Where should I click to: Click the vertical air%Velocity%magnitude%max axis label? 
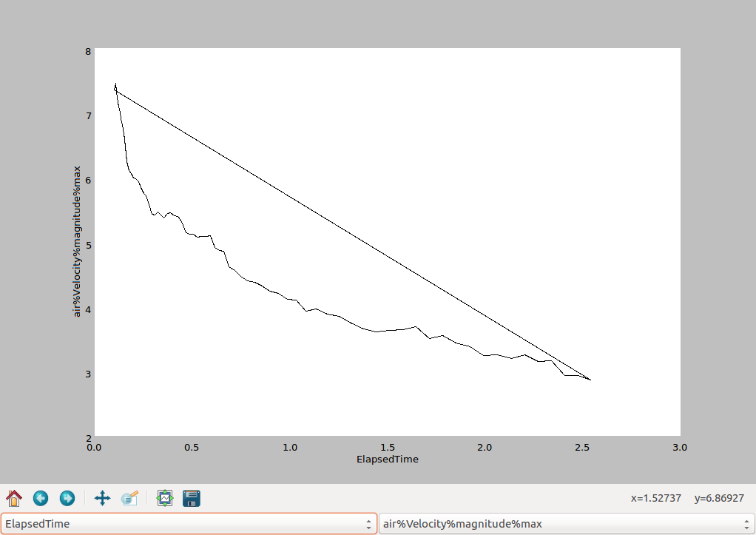coord(77,242)
